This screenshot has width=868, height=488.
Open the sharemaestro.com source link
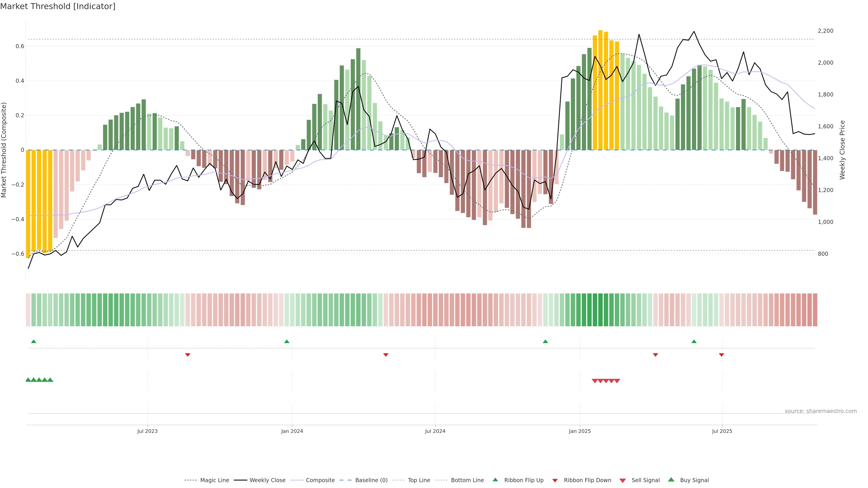coord(821,411)
